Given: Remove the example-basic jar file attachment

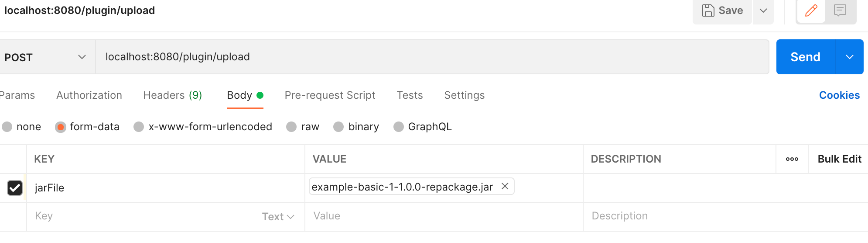Looking at the screenshot, I should (x=505, y=186).
